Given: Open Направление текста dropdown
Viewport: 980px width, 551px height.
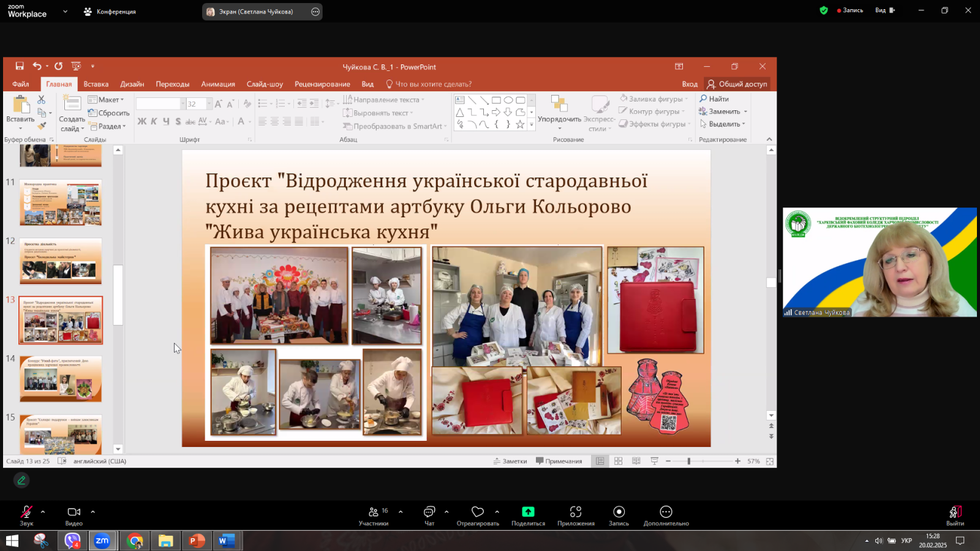Looking at the screenshot, I should pyautogui.click(x=383, y=100).
